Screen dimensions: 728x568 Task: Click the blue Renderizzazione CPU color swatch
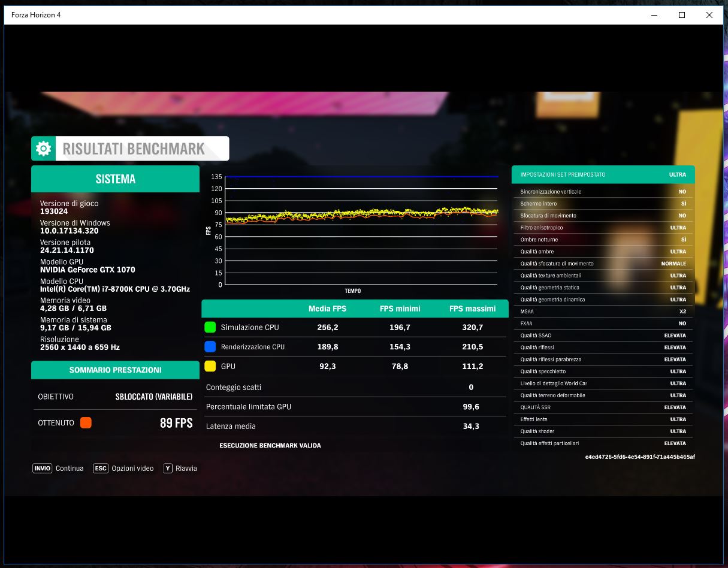click(210, 346)
